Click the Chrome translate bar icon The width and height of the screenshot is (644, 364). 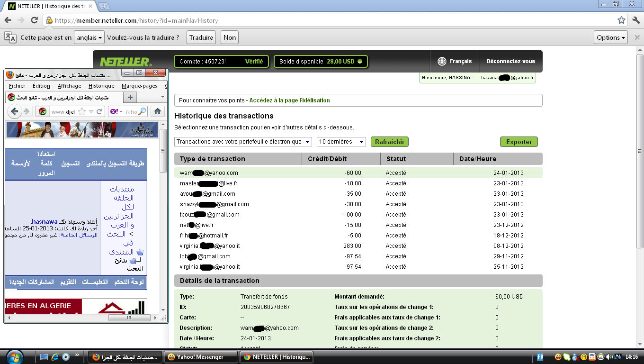coord(10,37)
